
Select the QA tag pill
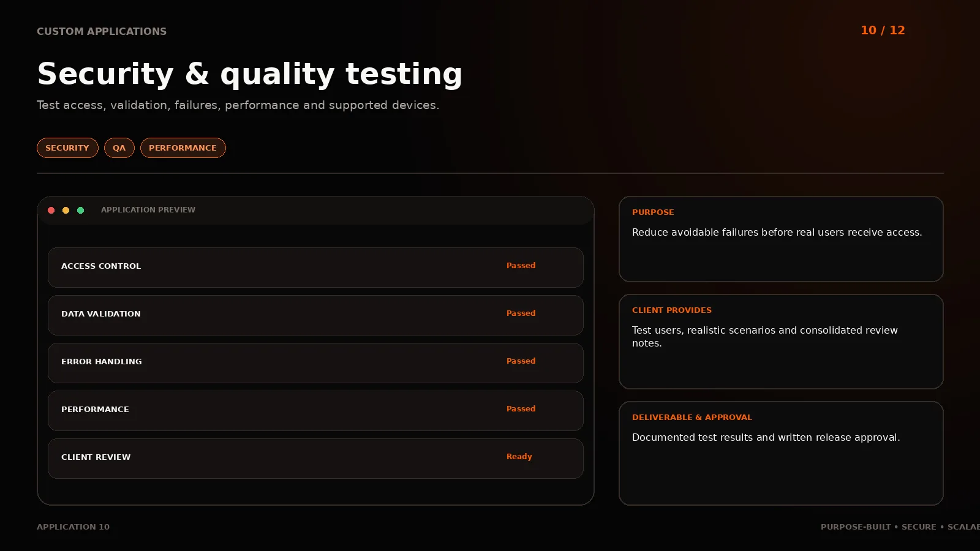pos(119,148)
